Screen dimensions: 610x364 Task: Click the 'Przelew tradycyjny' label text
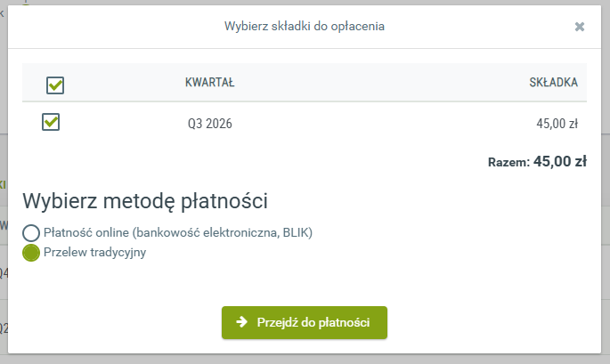click(x=94, y=253)
